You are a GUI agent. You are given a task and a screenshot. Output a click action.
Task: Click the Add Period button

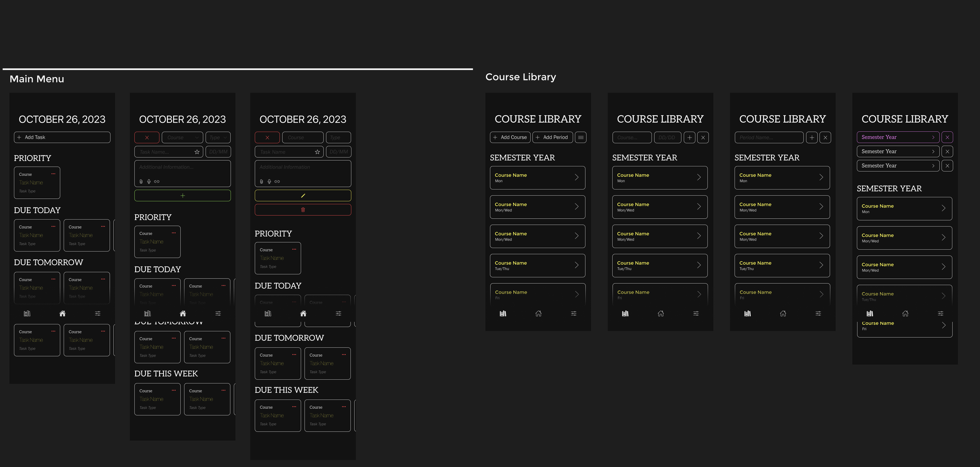click(553, 138)
